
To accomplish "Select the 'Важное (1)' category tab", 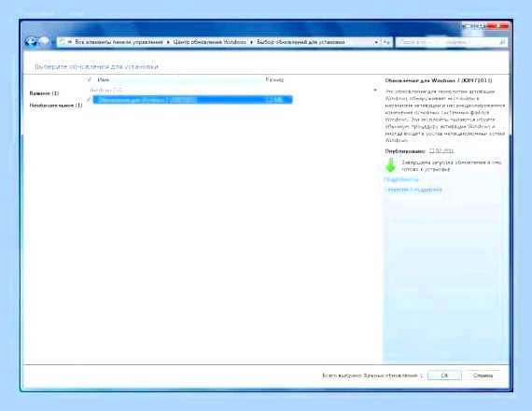I will (x=44, y=93).
